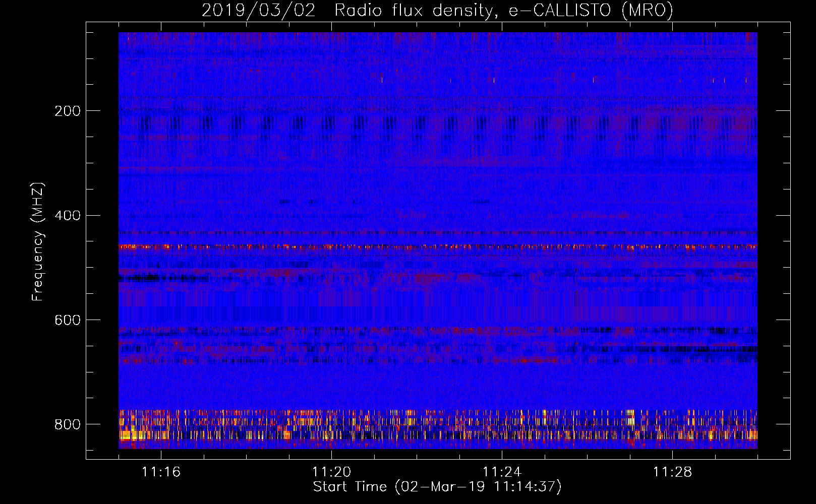816x504 pixels.
Task: Click the 800 frequency tick label
Action: [x=68, y=425]
